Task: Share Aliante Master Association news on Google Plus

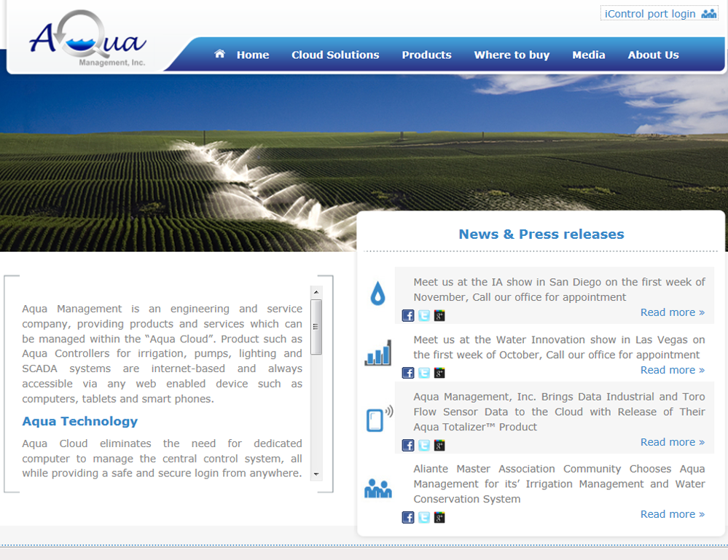Action: 439,517
